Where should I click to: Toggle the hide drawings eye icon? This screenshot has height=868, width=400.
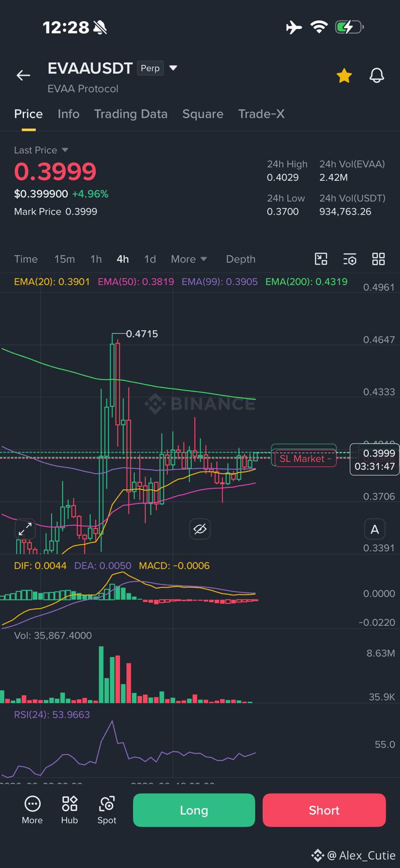coord(200,529)
